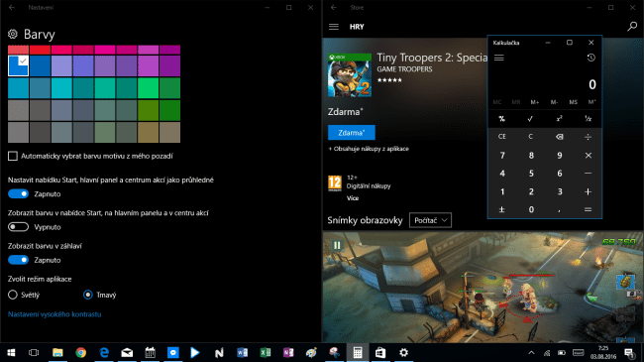
Task: Toggle the Start menu transparency switch
Action: (x=18, y=193)
